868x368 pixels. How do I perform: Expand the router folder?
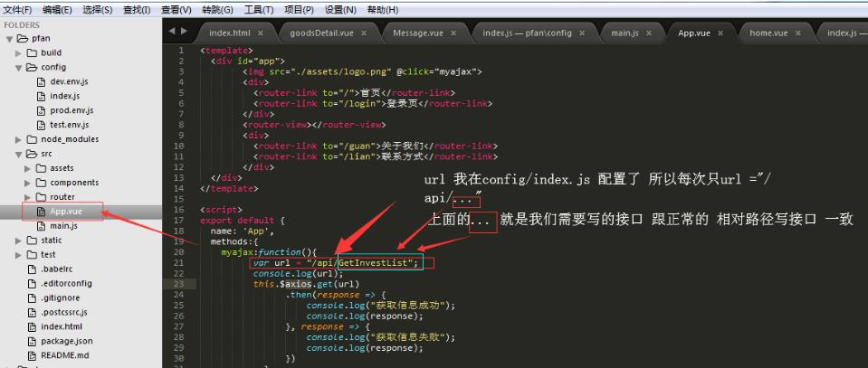tap(27, 197)
